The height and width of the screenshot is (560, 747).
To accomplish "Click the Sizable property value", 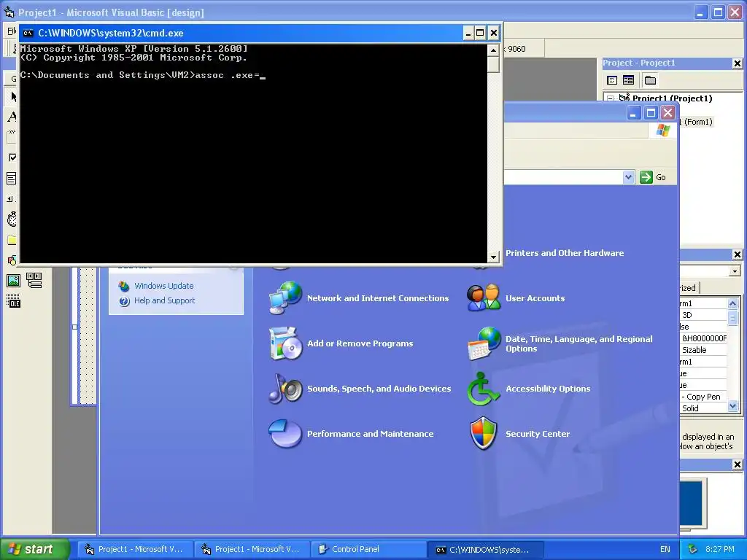I will click(703, 350).
